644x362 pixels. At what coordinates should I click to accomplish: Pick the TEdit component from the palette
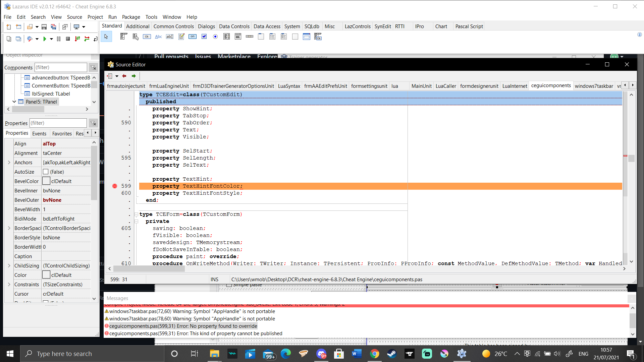point(170,37)
